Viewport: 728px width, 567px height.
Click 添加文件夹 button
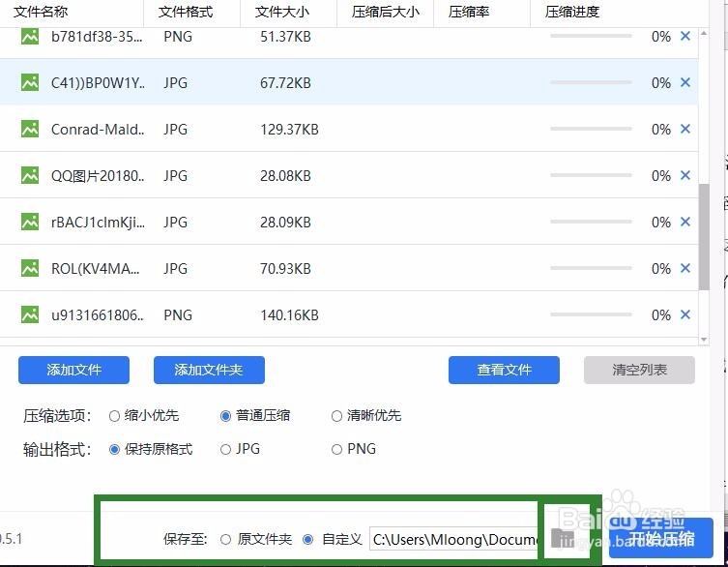click(209, 370)
